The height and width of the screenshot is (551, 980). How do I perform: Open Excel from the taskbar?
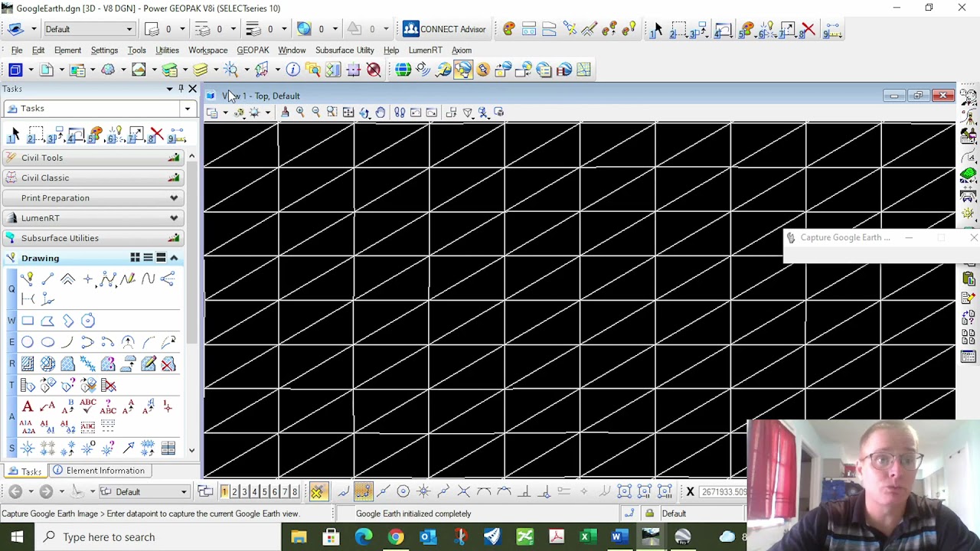586,536
